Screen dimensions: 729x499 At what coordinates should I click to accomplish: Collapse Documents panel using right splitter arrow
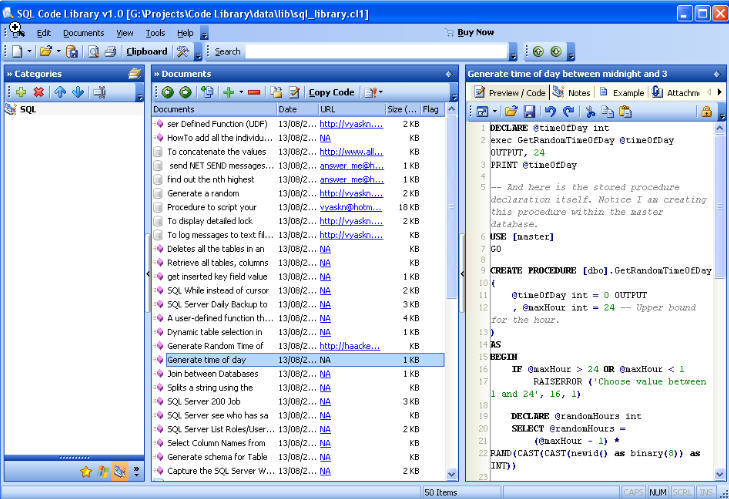(x=462, y=273)
